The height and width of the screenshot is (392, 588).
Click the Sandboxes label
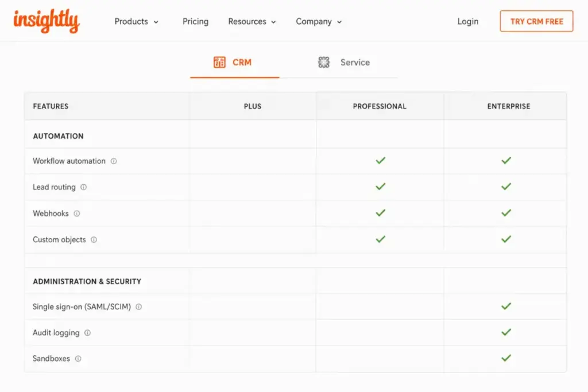click(51, 359)
